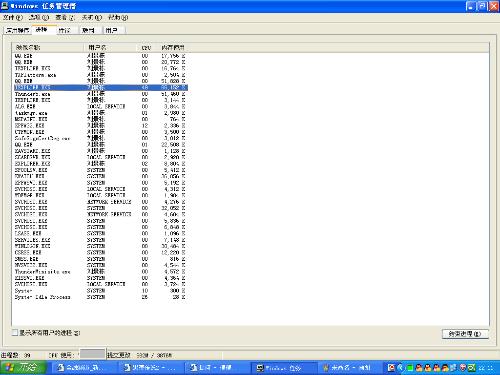Switch to the 性能 tab
This screenshot has width=500, height=375.
coord(66,30)
